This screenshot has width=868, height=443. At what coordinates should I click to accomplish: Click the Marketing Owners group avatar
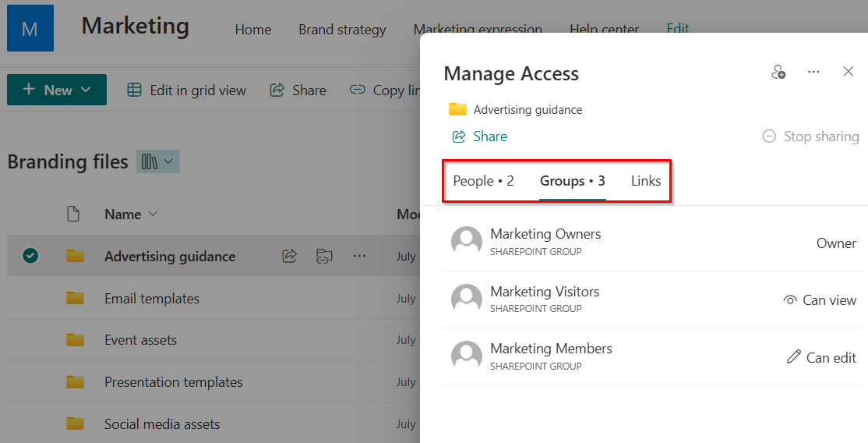(x=467, y=241)
